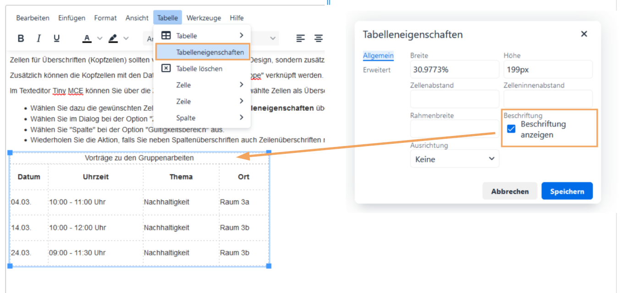The width and height of the screenshot is (644, 293).
Task: Align text to the left
Action: [x=301, y=38]
